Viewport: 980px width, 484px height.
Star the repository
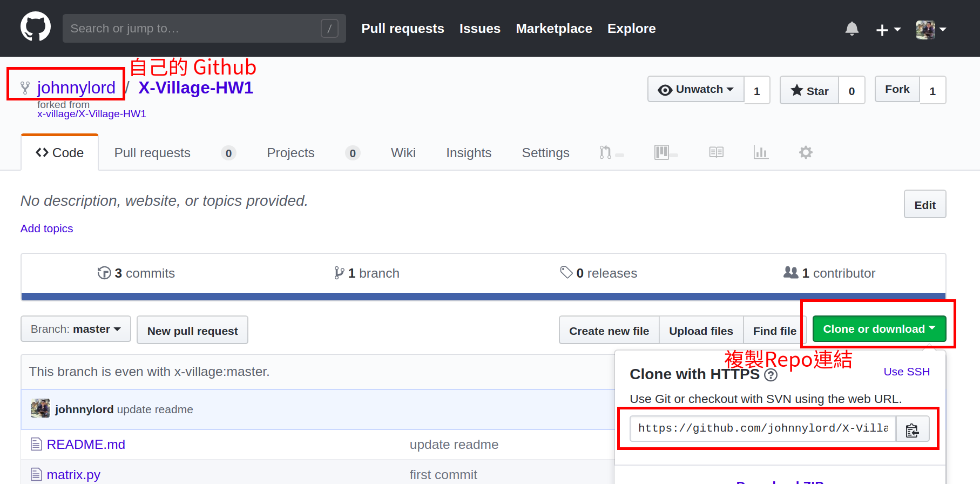pos(809,91)
